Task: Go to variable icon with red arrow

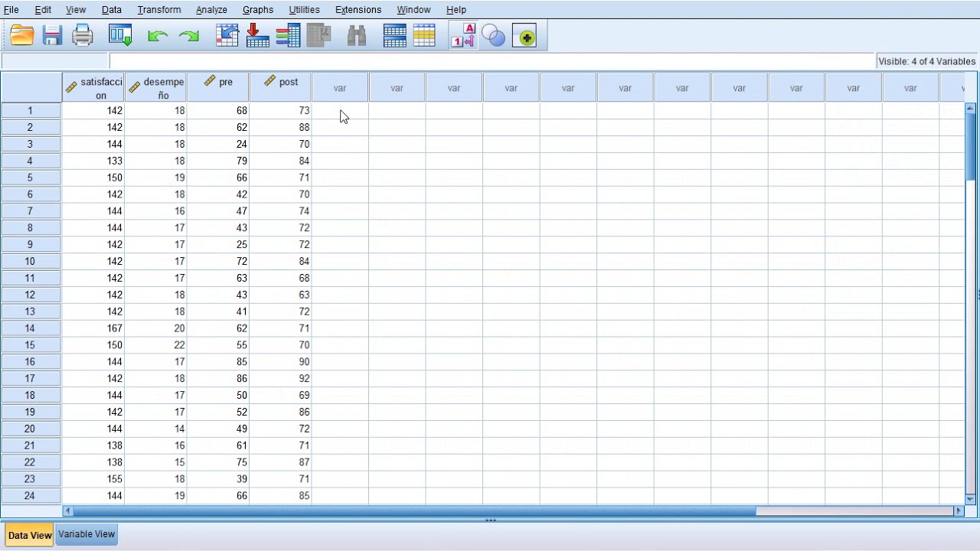Action: 258,35
